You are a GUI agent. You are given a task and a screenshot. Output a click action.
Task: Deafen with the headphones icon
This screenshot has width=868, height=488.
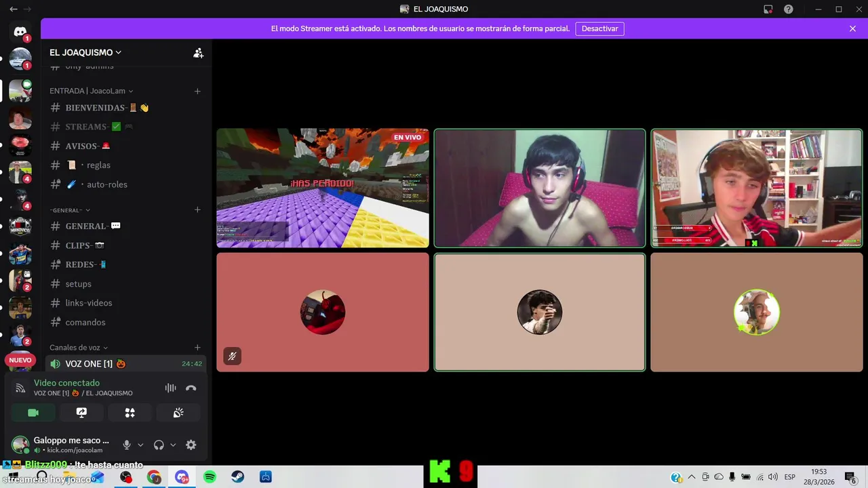159,445
